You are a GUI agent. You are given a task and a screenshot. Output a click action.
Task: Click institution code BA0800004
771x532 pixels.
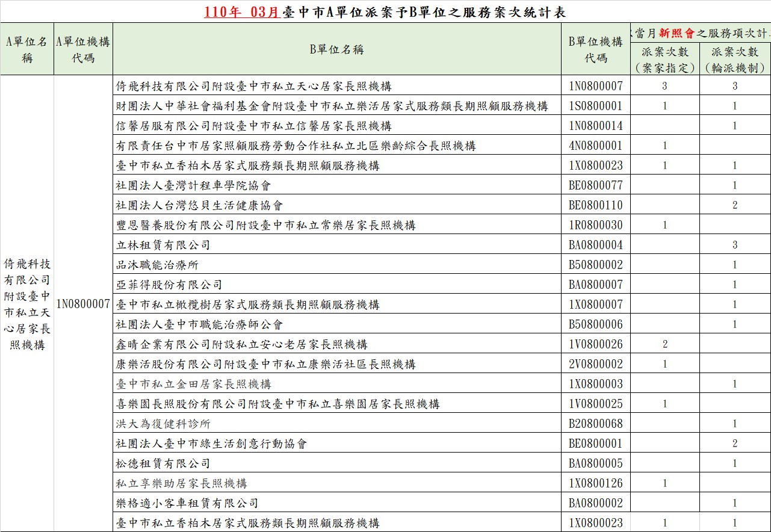(x=596, y=245)
